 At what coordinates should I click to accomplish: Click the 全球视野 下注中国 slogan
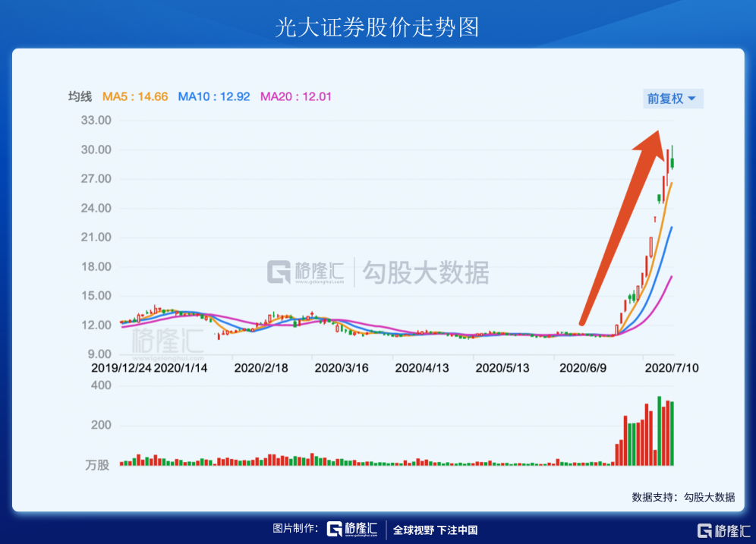tap(436, 530)
